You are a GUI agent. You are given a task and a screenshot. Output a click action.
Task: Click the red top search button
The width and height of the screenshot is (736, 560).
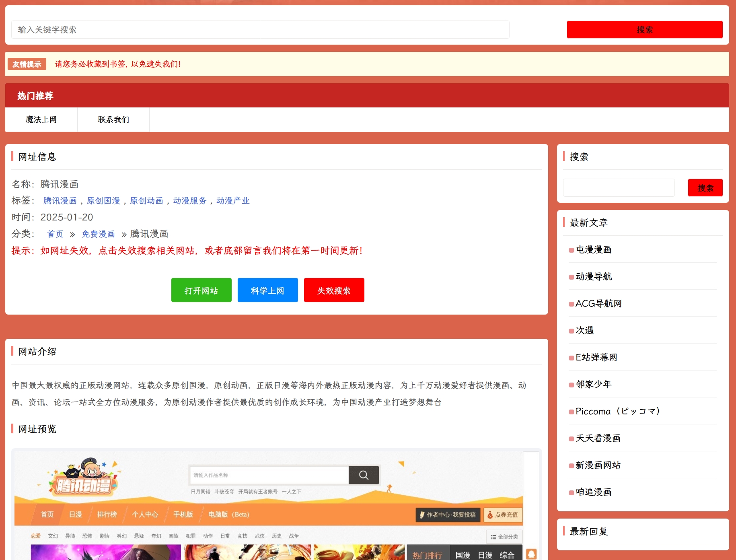[x=644, y=30]
